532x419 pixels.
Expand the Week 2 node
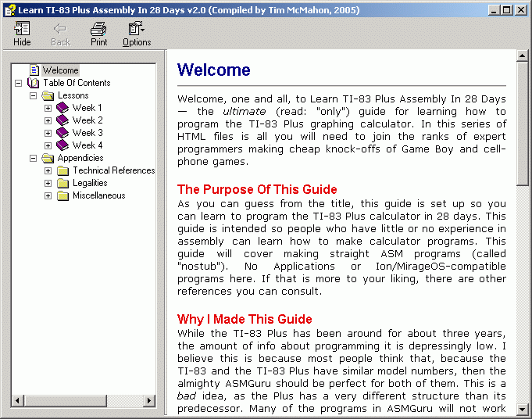(x=48, y=120)
